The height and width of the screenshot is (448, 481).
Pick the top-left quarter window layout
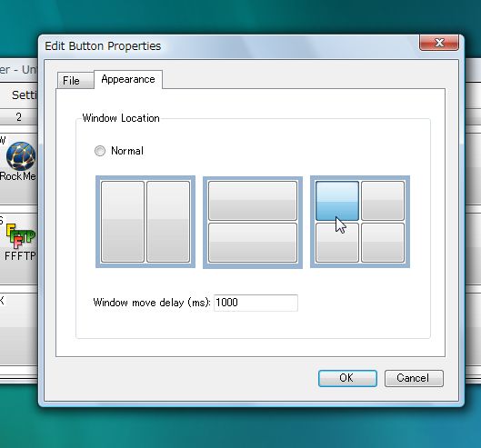337,201
